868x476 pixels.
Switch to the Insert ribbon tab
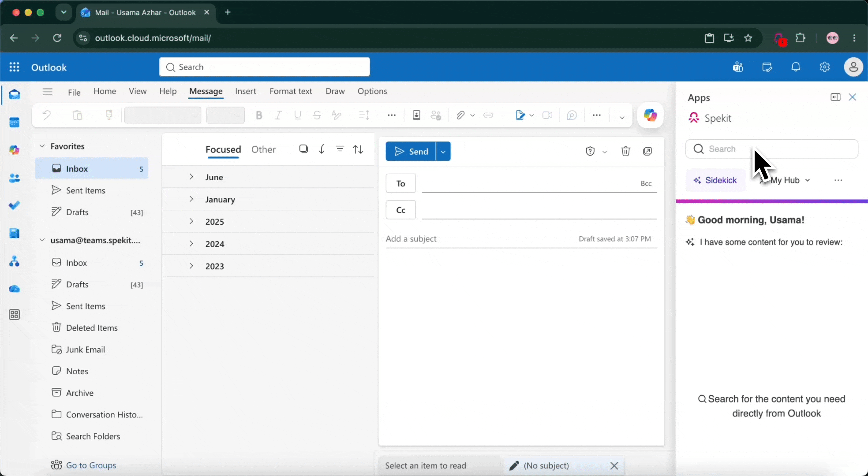click(x=245, y=91)
